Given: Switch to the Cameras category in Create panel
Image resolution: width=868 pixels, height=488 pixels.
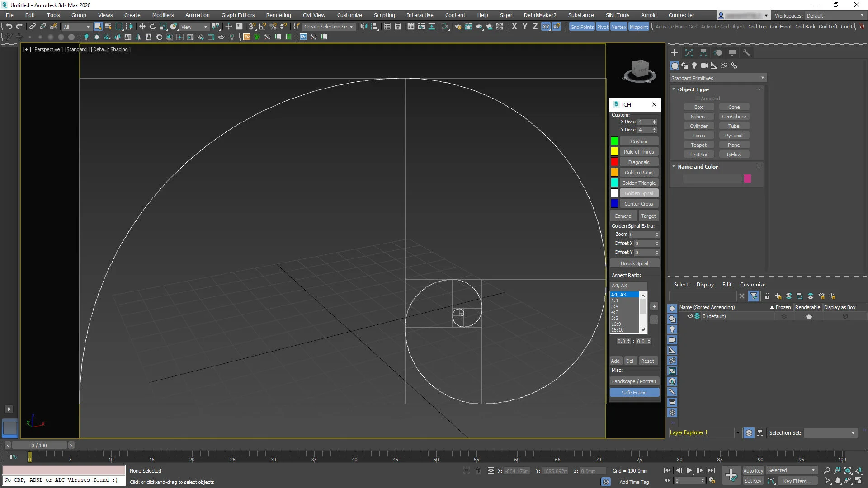Looking at the screenshot, I should 704,66.
